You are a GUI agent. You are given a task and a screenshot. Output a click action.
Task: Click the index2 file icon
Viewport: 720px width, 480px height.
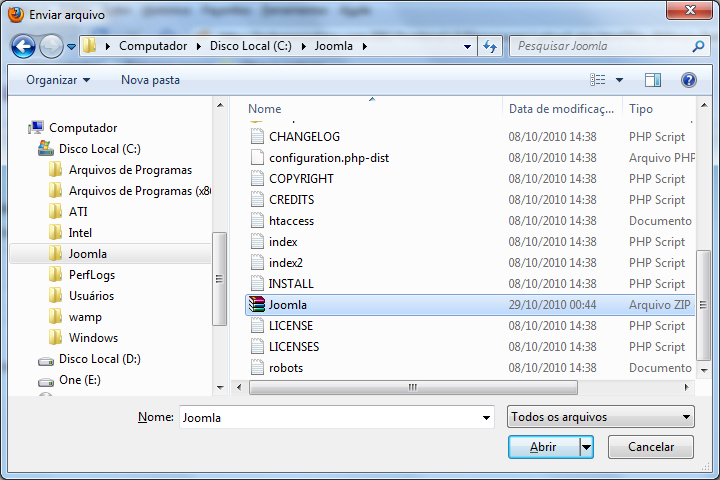[x=257, y=263]
